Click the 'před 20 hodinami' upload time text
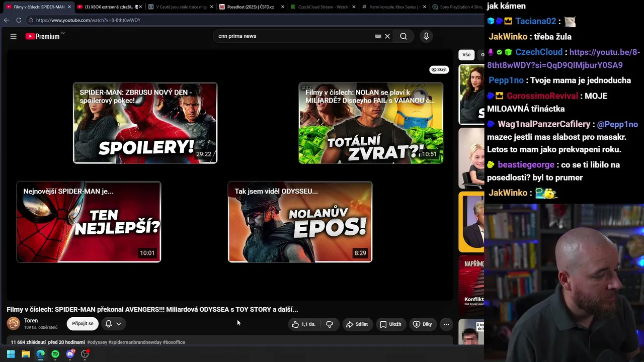This screenshot has height=362, width=644. 66,342
